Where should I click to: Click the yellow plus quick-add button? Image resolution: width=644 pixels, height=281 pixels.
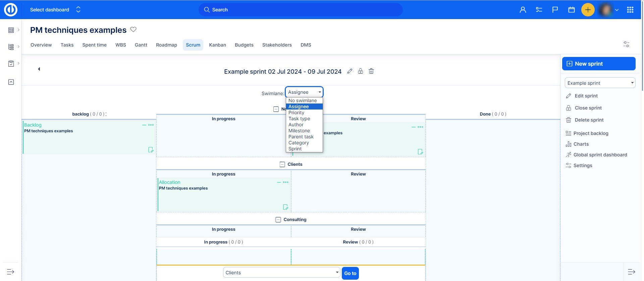(588, 10)
